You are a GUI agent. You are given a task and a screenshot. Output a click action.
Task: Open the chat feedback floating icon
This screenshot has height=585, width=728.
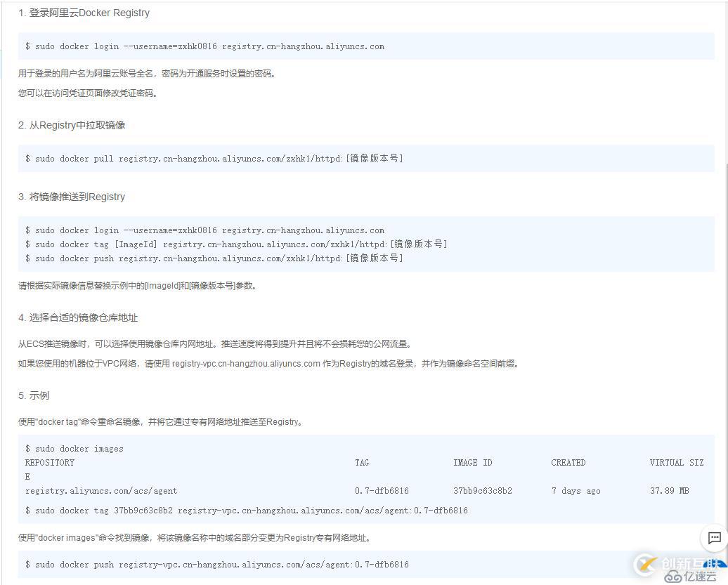(714, 538)
